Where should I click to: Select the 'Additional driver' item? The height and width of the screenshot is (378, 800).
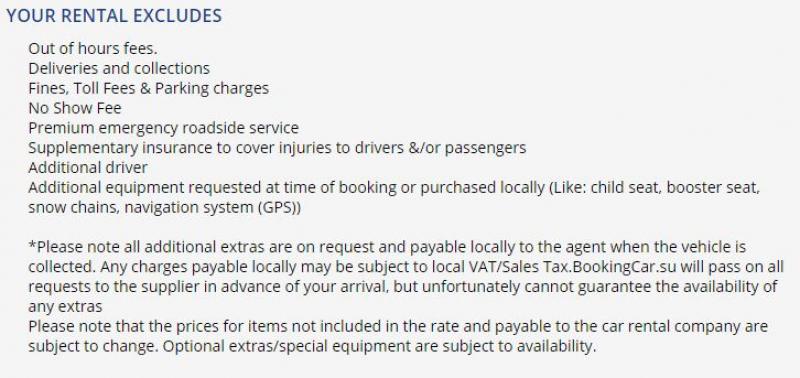(x=88, y=167)
